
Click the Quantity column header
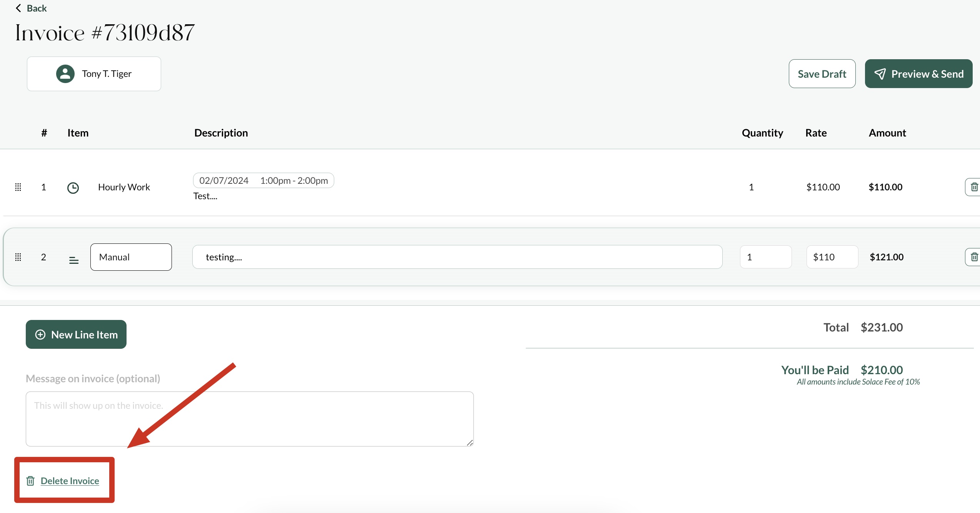click(x=762, y=133)
